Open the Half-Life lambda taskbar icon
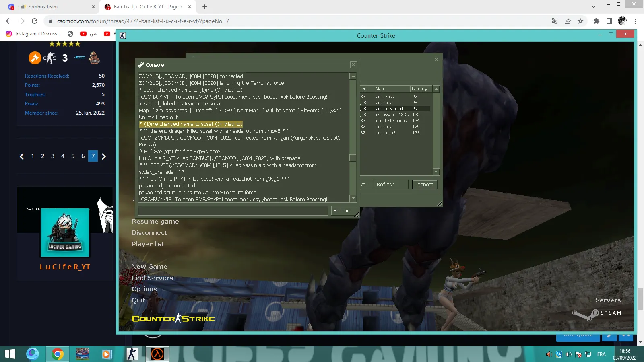644x362 pixels. point(157,354)
